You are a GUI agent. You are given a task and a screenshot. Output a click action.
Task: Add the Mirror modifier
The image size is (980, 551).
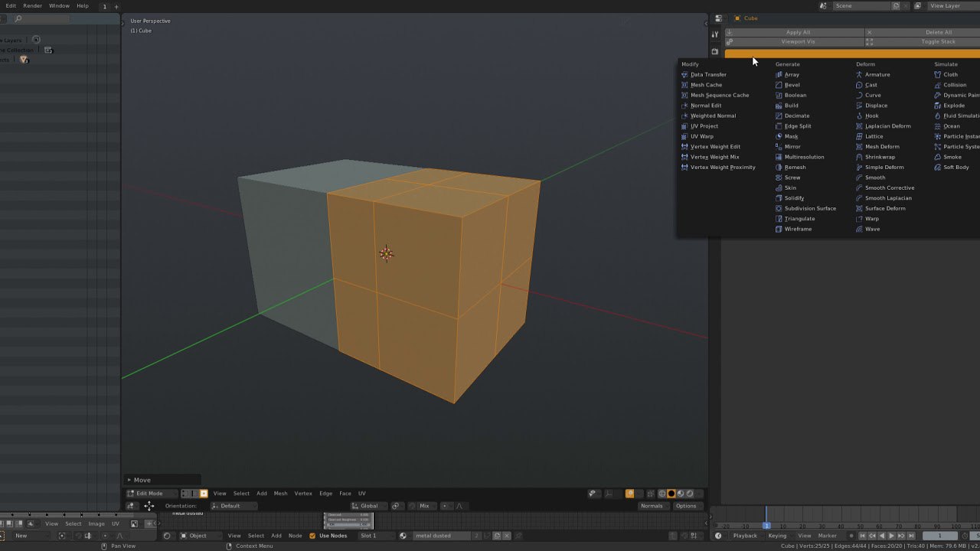tap(792, 147)
